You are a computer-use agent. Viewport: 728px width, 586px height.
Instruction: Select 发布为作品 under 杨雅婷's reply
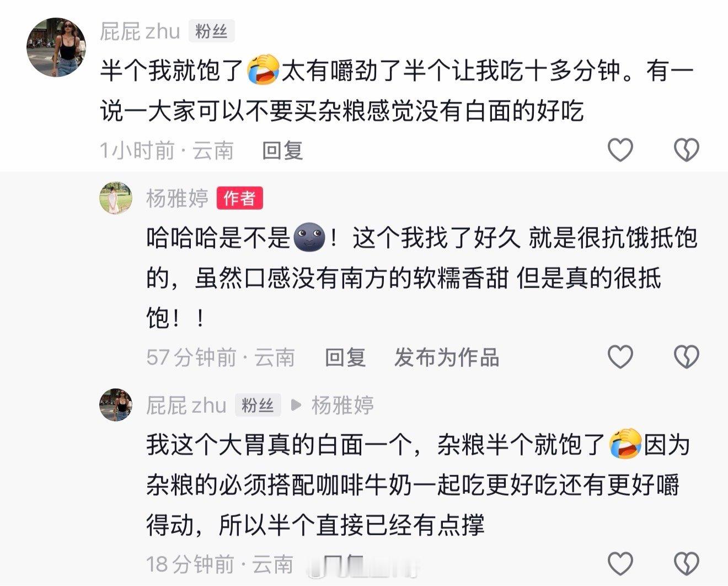[x=447, y=358]
